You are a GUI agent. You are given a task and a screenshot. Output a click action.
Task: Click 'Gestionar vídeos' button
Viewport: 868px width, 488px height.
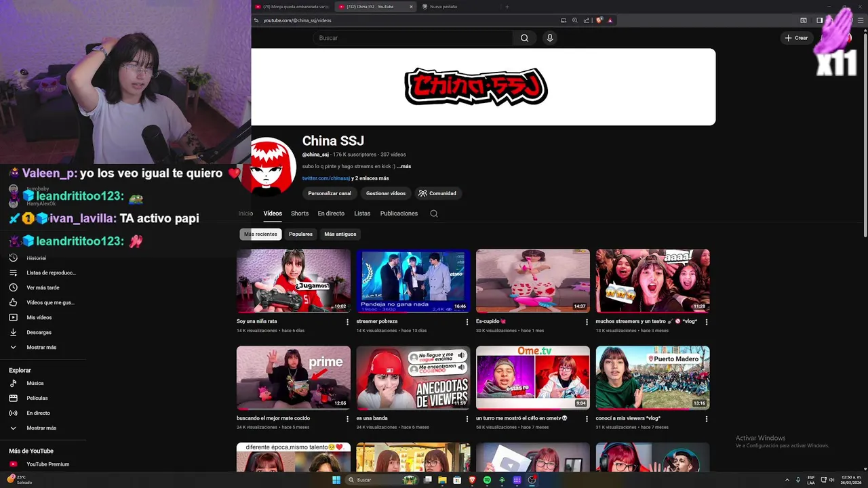[x=386, y=193]
